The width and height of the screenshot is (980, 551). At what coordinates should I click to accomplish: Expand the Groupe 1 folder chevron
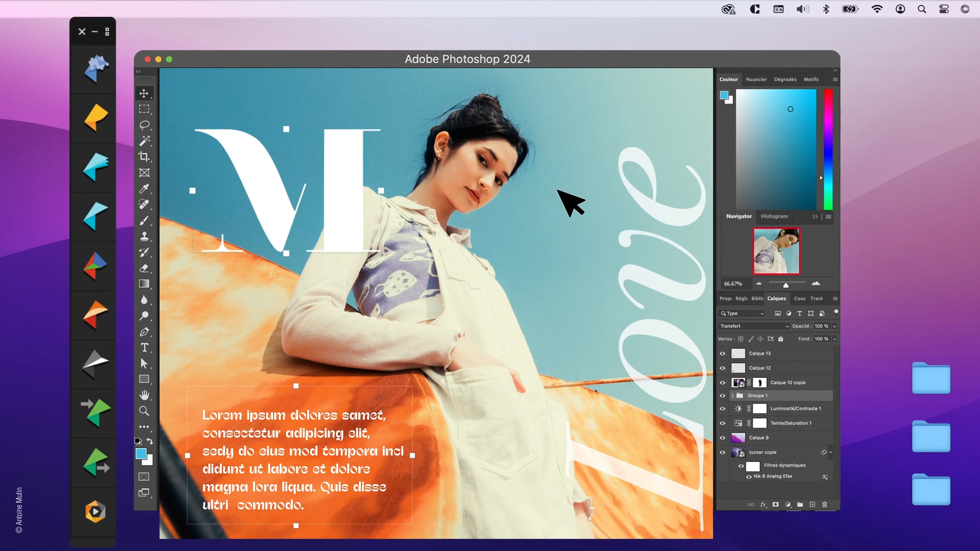coord(732,395)
